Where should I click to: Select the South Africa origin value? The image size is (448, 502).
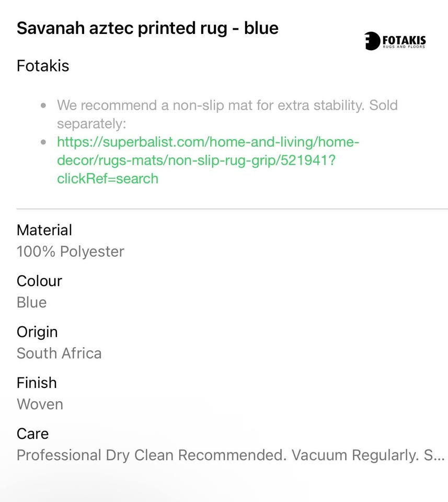pos(59,353)
